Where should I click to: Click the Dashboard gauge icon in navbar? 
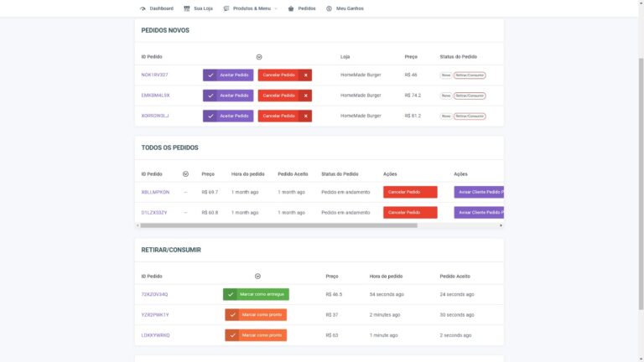143,8
